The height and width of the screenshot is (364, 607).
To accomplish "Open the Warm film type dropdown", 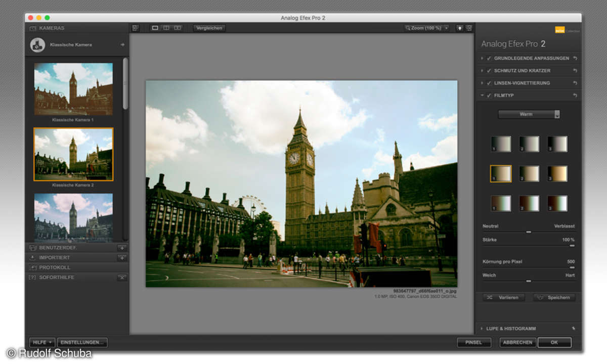I will point(529,114).
